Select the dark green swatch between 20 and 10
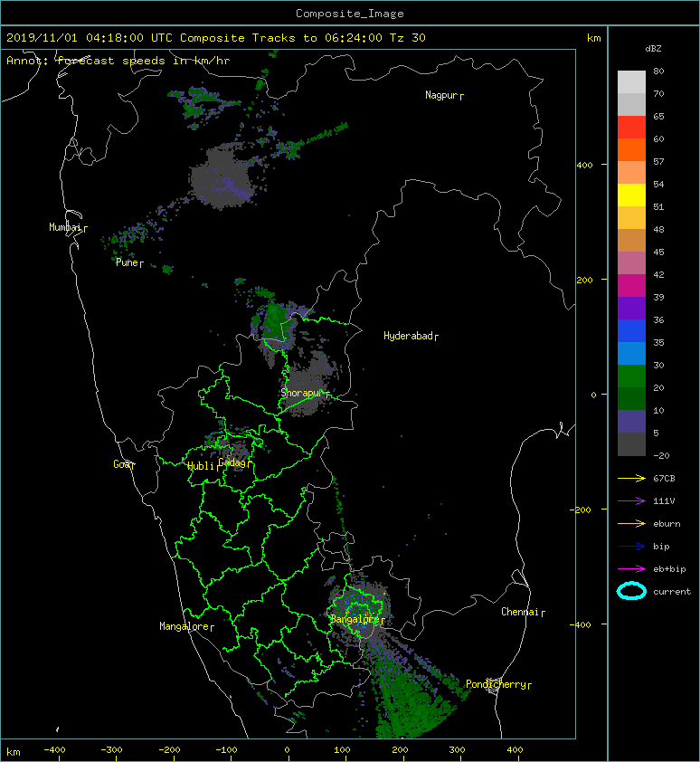Screen dimensions: 700x762 pyautogui.click(x=631, y=399)
